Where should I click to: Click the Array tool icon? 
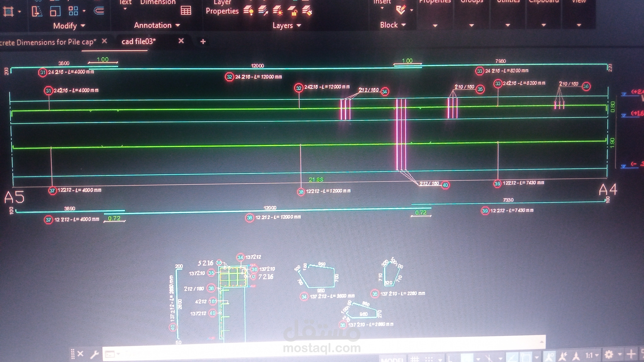click(x=73, y=11)
